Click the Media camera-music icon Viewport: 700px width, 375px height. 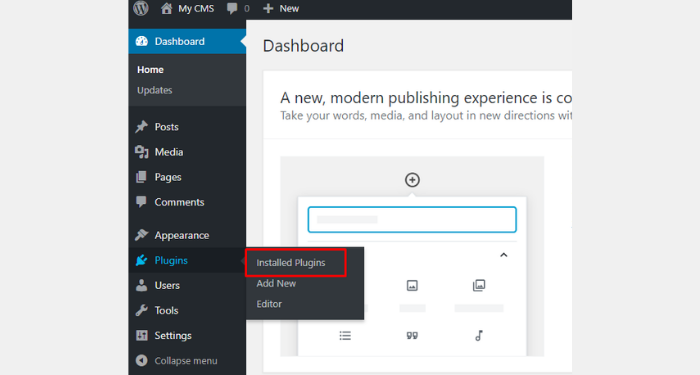point(142,152)
